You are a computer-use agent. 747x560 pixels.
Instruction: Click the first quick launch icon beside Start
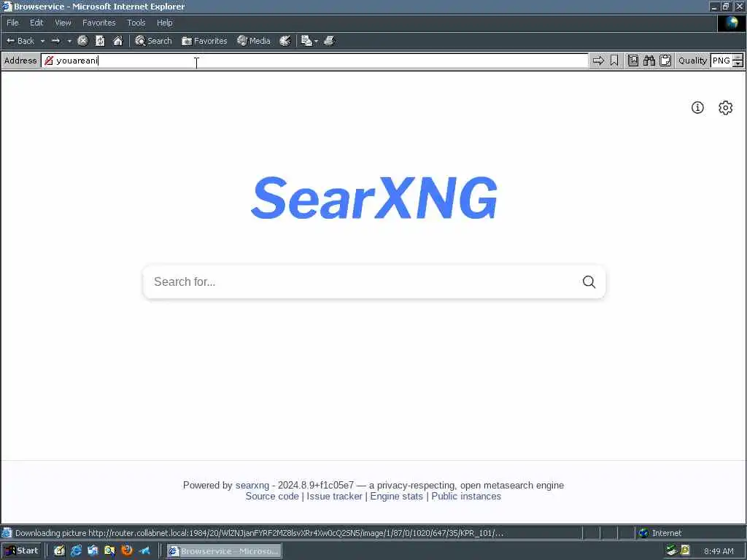coord(59,551)
